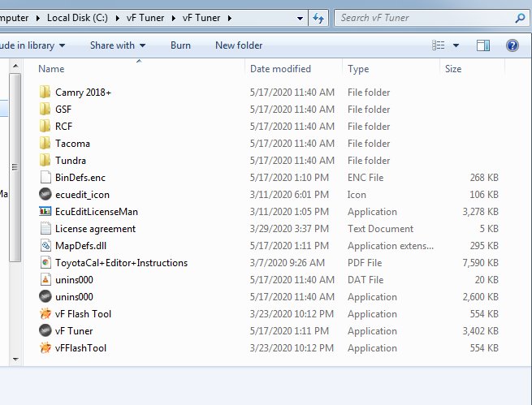Image resolution: width=532 pixels, height=405 pixels.
Task: Select the BinDefs.enc file icon
Action: click(45, 177)
